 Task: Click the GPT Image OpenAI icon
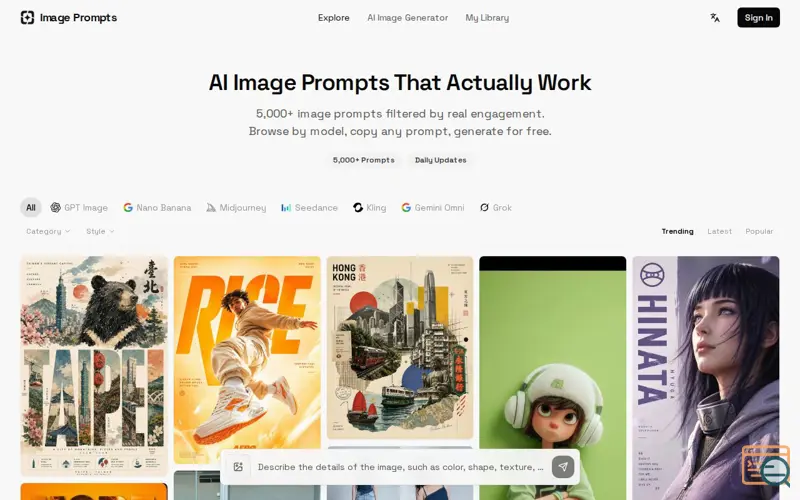tap(56, 208)
